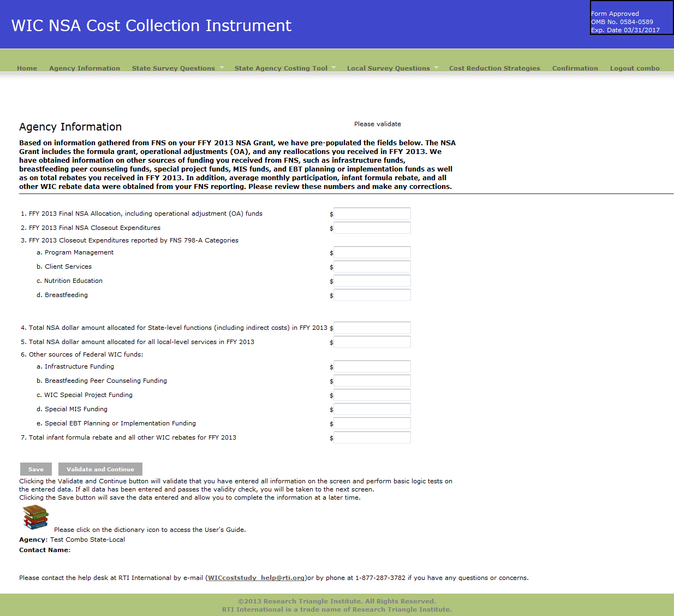Screen dimensions: 674x616
Task: Click the Contact Name label
Action: 45,550
